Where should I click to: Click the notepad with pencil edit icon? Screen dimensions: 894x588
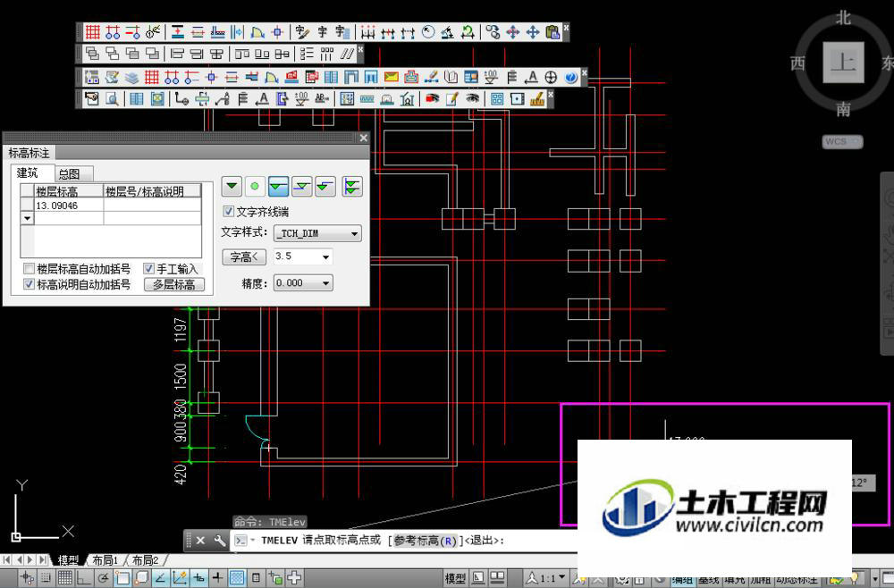452,98
